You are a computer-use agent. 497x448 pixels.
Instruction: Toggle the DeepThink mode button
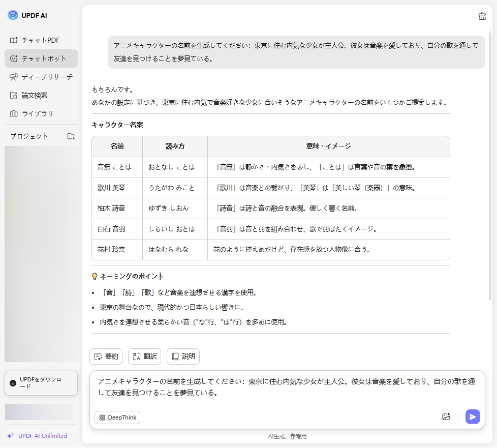tap(117, 417)
